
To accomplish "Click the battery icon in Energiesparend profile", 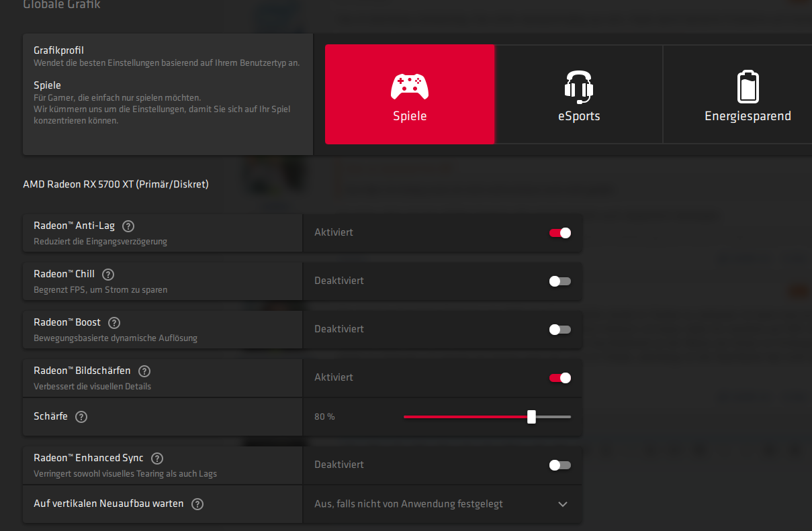I will (x=748, y=87).
